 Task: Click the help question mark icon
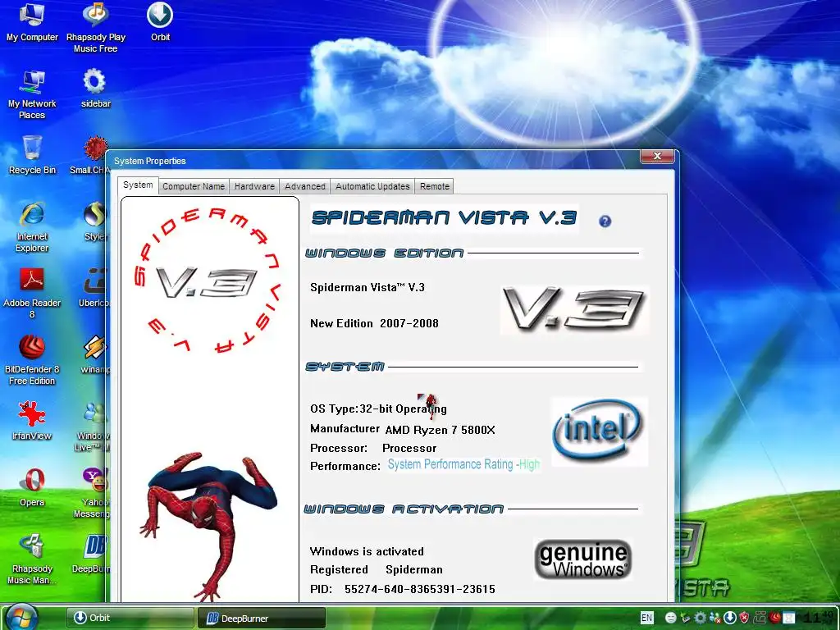coord(605,221)
